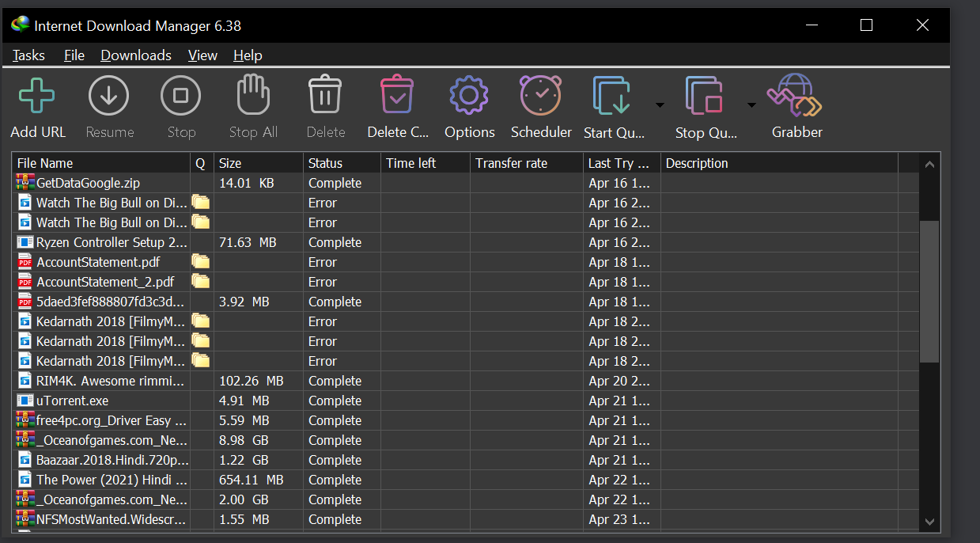
Task: Click the AccountStatement_2.pdf PDF icon
Action: tap(25, 282)
